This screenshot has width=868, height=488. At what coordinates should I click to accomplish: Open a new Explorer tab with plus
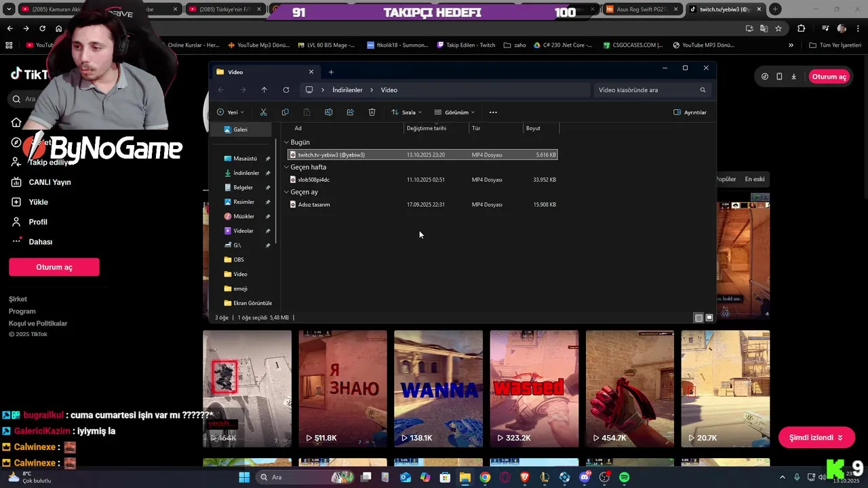[331, 72]
